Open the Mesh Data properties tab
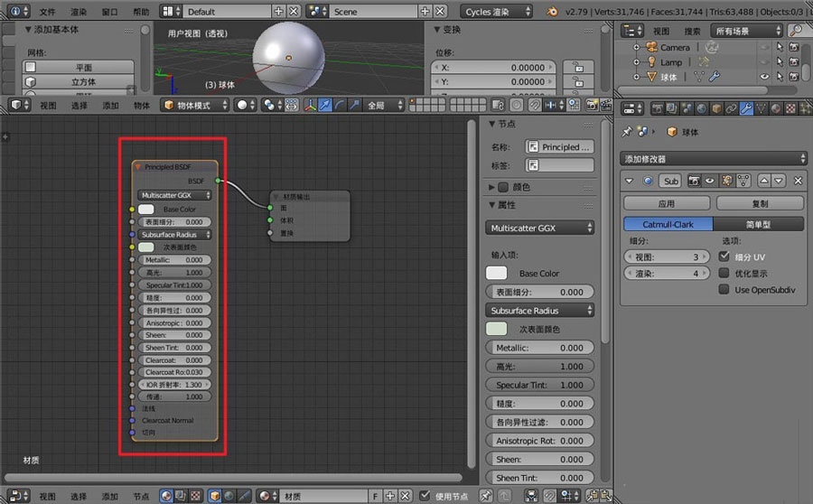 [x=762, y=108]
